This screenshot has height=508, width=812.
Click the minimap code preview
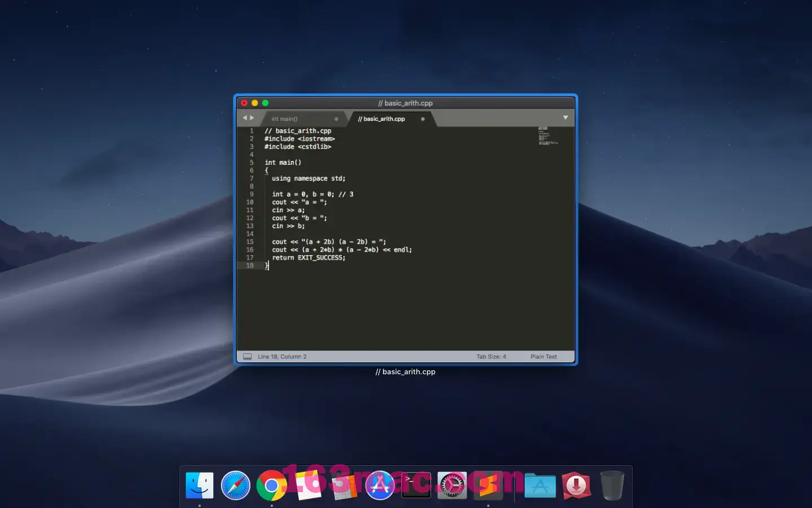548,136
